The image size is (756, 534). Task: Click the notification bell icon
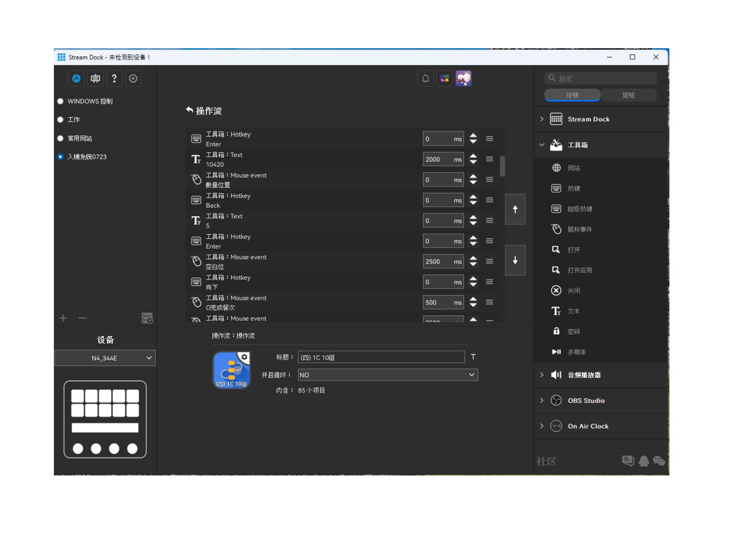(425, 78)
